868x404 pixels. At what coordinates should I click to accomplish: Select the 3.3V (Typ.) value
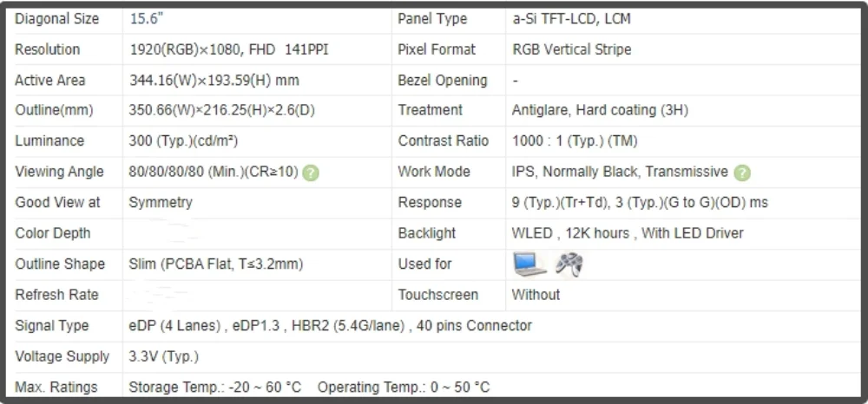[164, 356]
